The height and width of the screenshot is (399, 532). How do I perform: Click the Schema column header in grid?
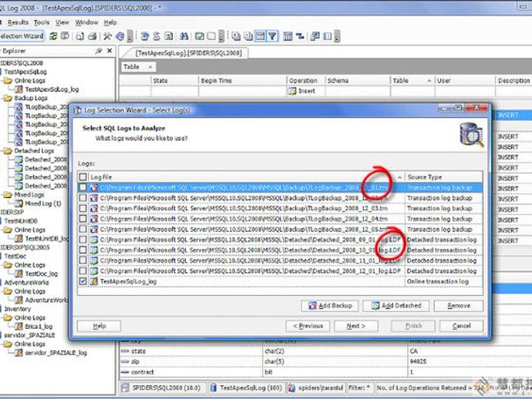click(x=357, y=81)
